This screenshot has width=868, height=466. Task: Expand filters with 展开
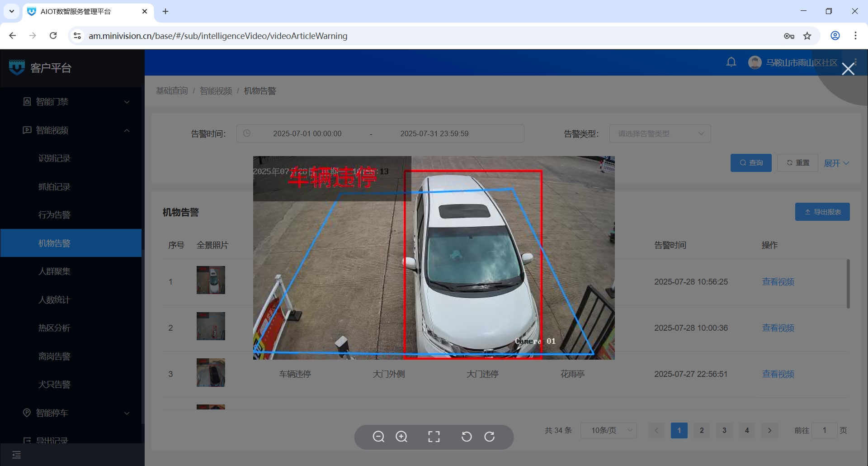836,163
